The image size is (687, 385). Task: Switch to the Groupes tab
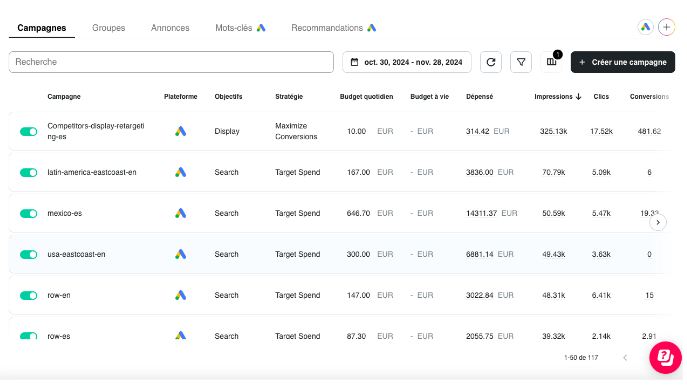(108, 28)
